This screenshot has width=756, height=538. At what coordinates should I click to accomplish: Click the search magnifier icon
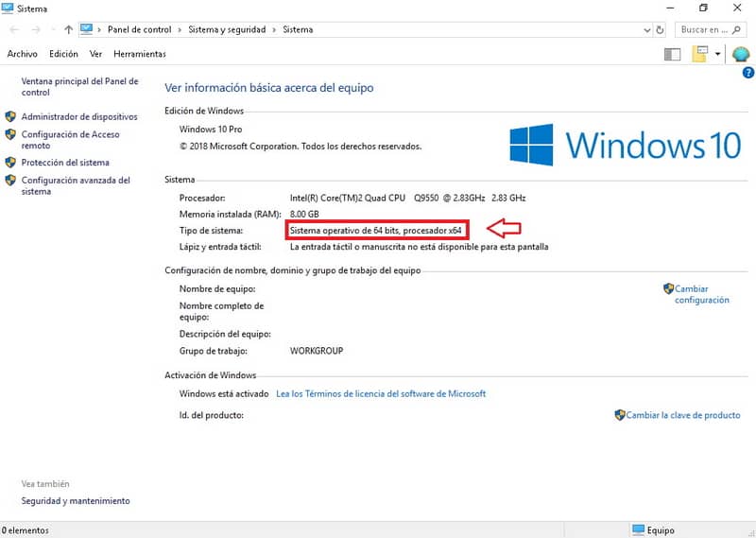[736, 30]
